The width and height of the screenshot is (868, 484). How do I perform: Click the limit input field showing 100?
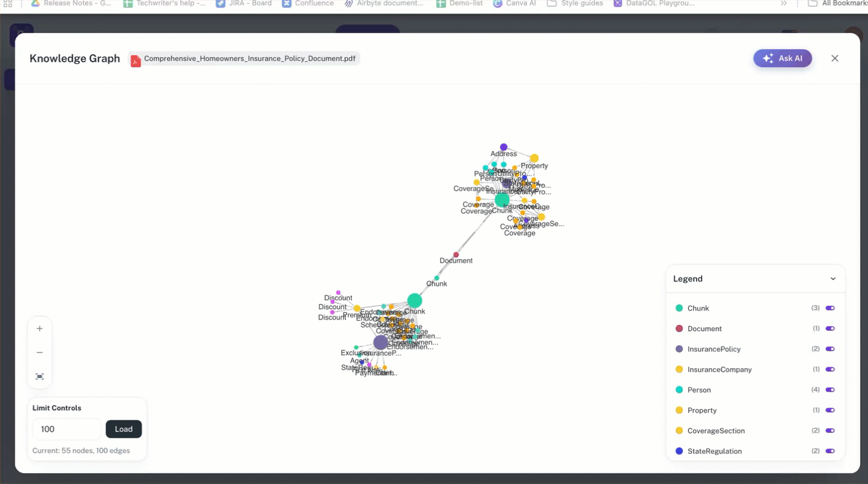67,429
